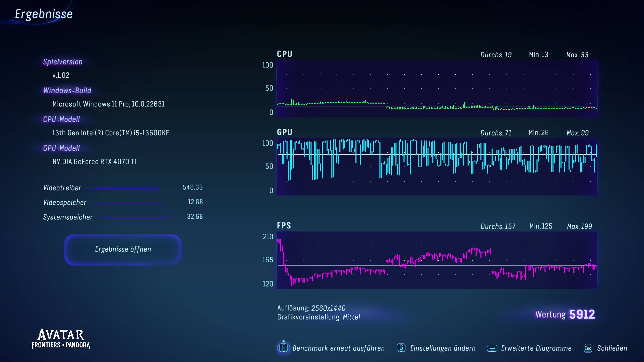The height and width of the screenshot is (362, 644).
Task: Click the CPU usage graph
Action: [437, 88]
